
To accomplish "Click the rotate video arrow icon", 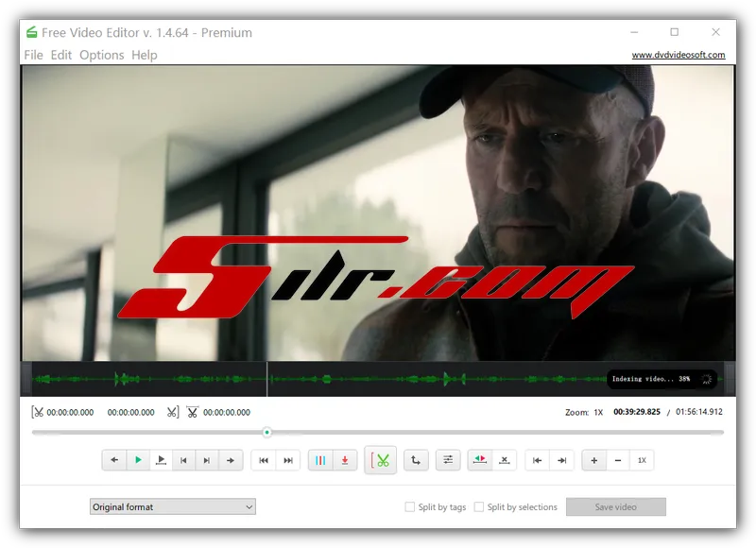I will point(416,460).
